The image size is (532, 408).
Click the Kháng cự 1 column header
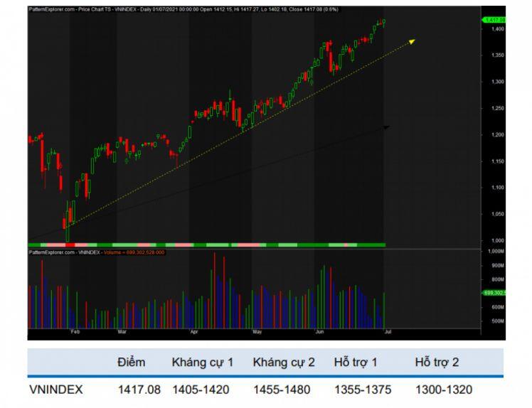point(203,363)
